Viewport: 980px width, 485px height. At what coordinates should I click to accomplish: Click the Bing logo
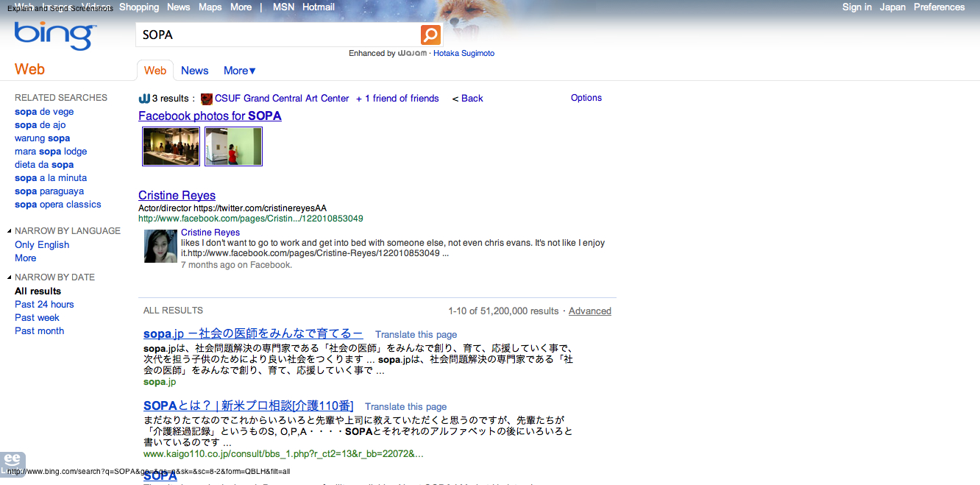coord(55,36)
